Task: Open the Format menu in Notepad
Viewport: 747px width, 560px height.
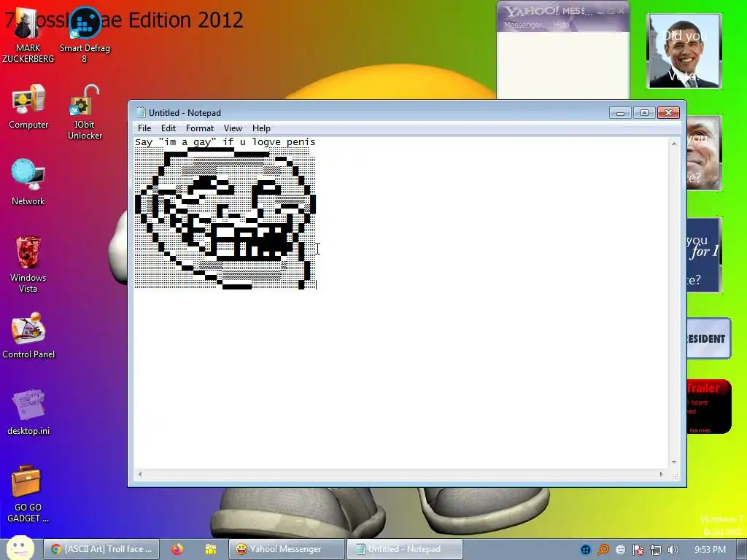Action: [x=200, y=128]
